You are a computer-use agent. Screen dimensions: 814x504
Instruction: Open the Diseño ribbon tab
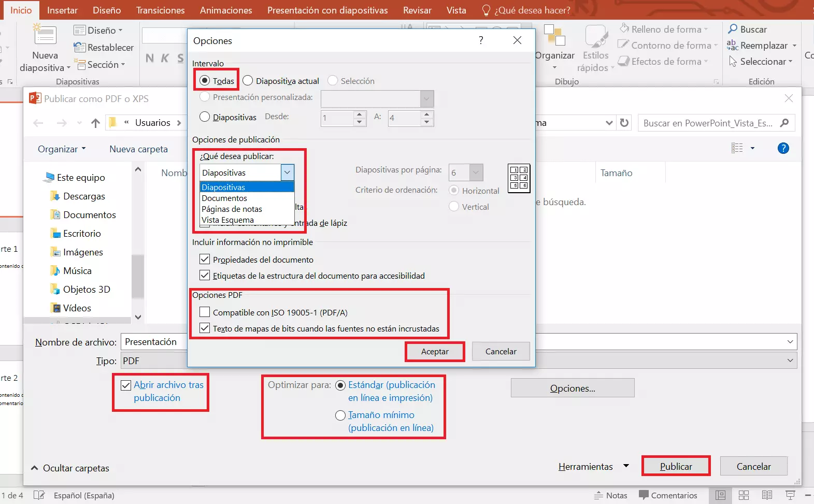(x=107, y=10)
